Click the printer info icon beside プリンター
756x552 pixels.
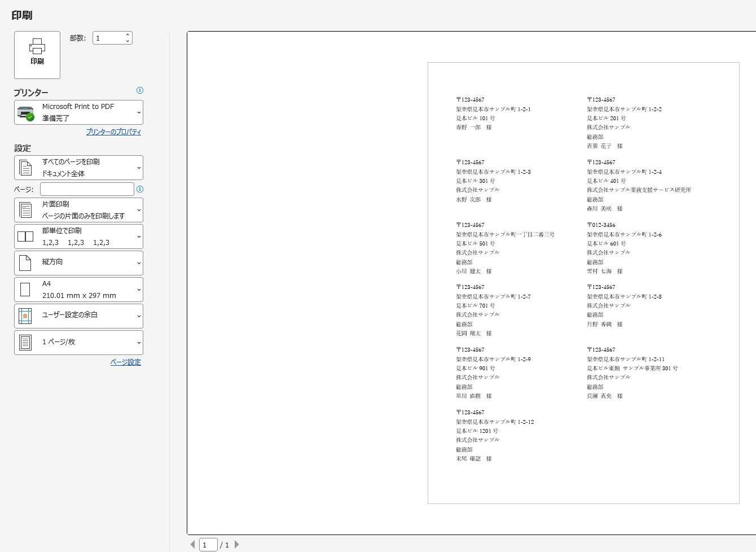click(140, 90)
